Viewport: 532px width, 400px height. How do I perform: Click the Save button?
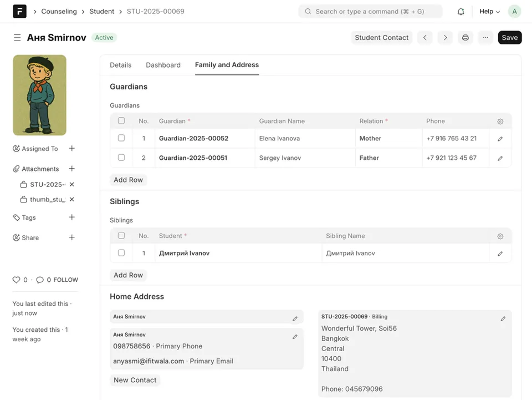(x=509, y=38)
